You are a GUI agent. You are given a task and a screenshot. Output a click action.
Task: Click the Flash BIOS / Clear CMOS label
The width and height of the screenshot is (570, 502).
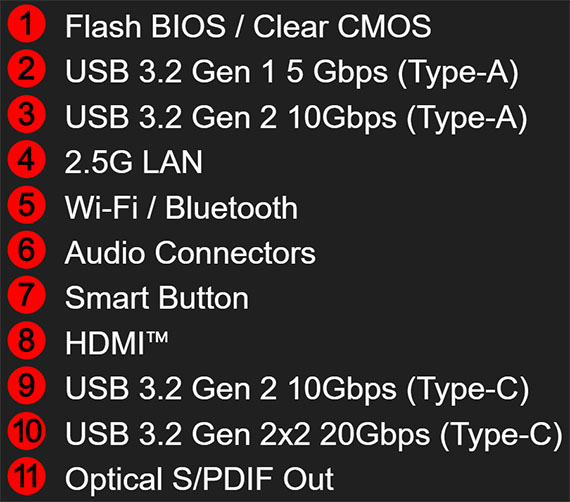pyautogui.click(x=248, y=27)
